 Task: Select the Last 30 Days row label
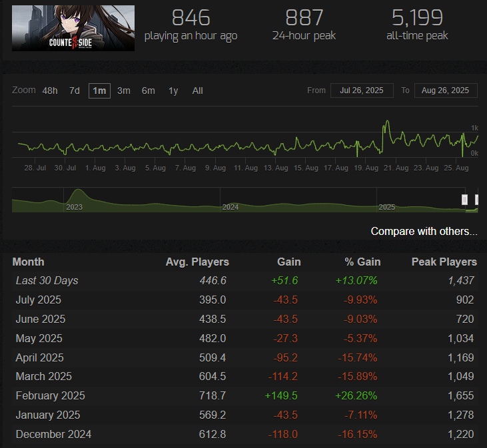click(x=47, y=280)
